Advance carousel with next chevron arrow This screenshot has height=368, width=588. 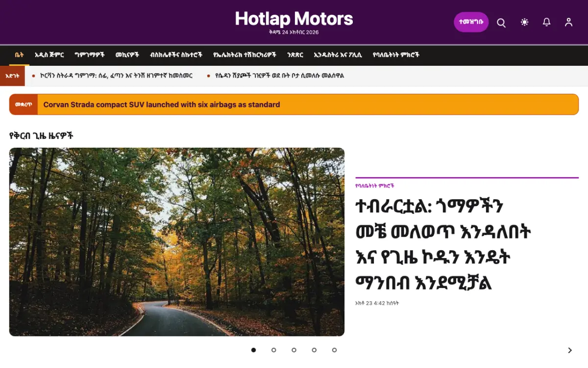570,350
